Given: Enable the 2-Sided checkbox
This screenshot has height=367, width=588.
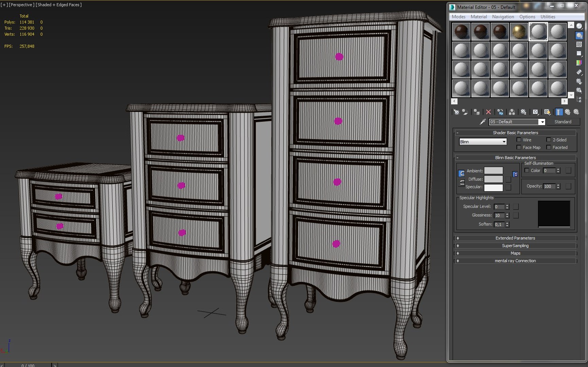Looking at the screenshot, I should point(549,140).
